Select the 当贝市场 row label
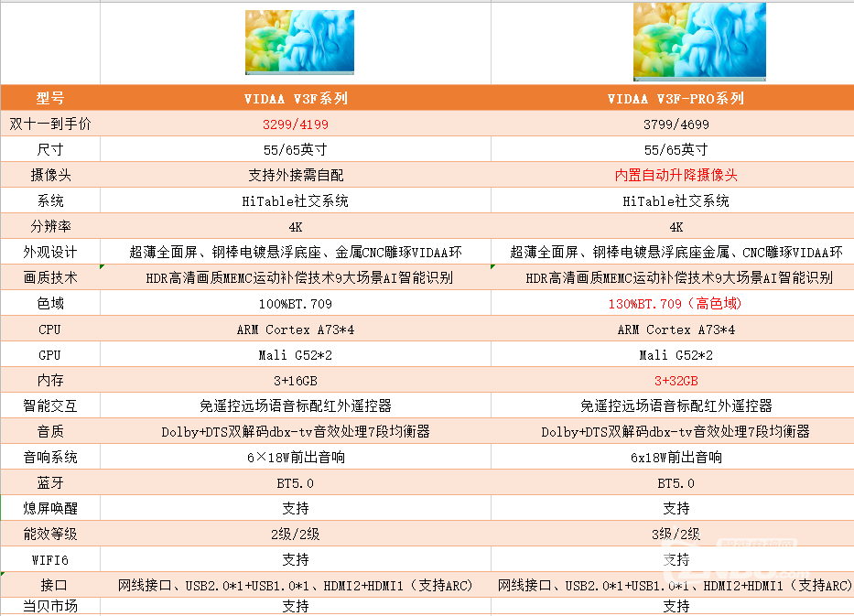The image size is (854, 616). 50,606
